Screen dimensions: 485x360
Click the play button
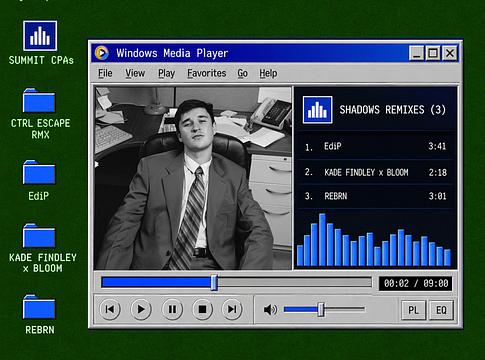point(141,309)
